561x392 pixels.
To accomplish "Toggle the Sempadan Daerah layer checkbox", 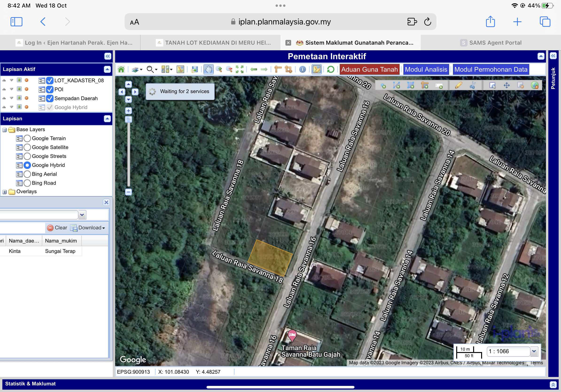I will click(x=50, y=98).
